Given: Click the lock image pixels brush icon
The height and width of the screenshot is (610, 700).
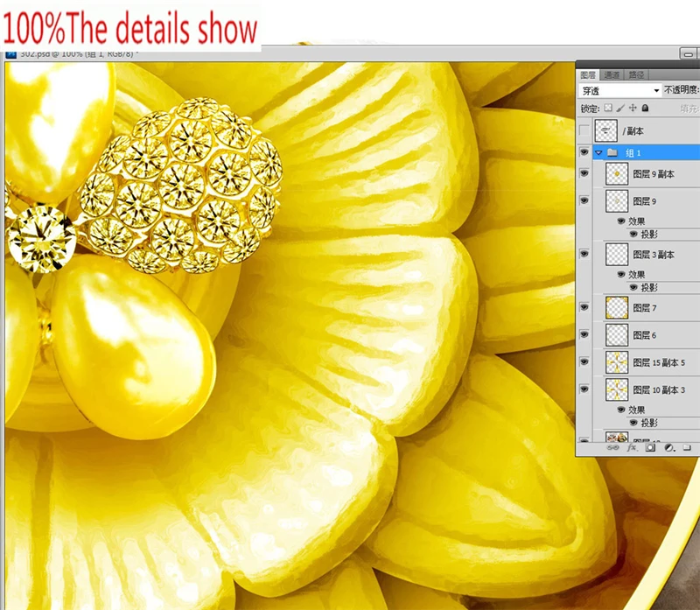Looking at the screenshot, I should (x=620, y=108).
